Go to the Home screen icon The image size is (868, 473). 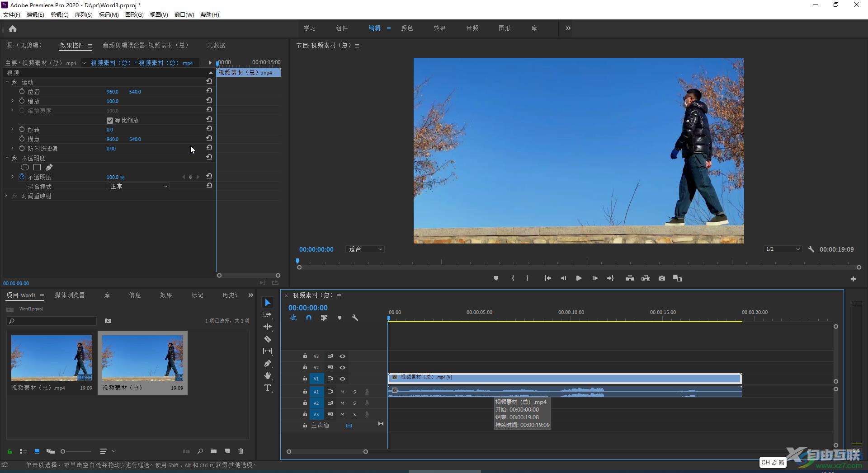13,29
